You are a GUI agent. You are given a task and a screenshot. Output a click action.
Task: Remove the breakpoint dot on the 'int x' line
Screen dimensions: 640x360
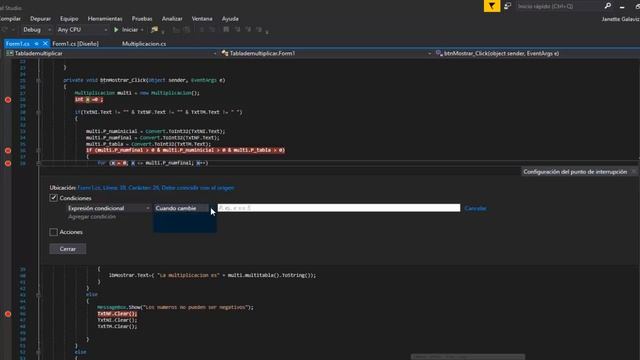tap(8, 100)
